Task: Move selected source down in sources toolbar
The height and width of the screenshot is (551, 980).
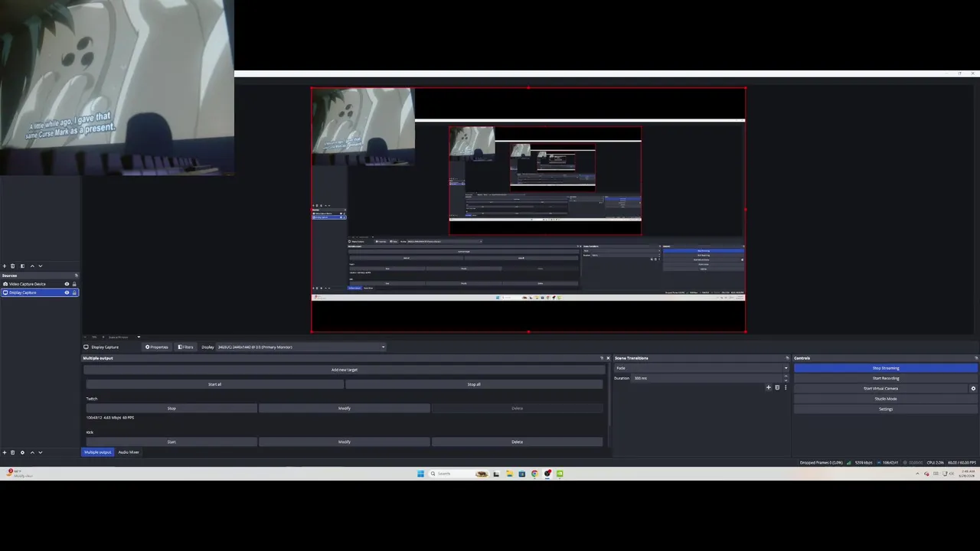Action: 41,452
